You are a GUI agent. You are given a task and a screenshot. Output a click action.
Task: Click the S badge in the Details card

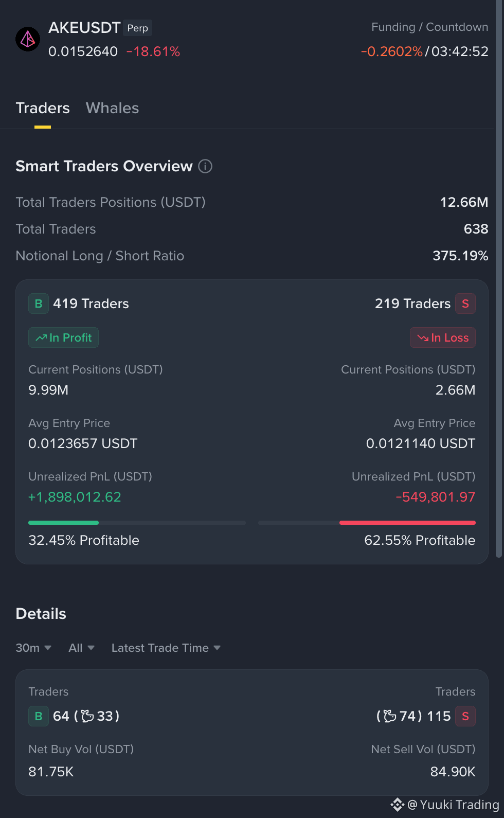tap(465, 716)
